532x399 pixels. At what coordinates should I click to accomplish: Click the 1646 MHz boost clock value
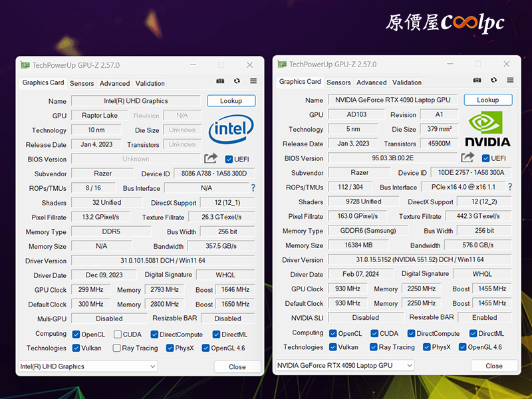click(x=235, y=289)
